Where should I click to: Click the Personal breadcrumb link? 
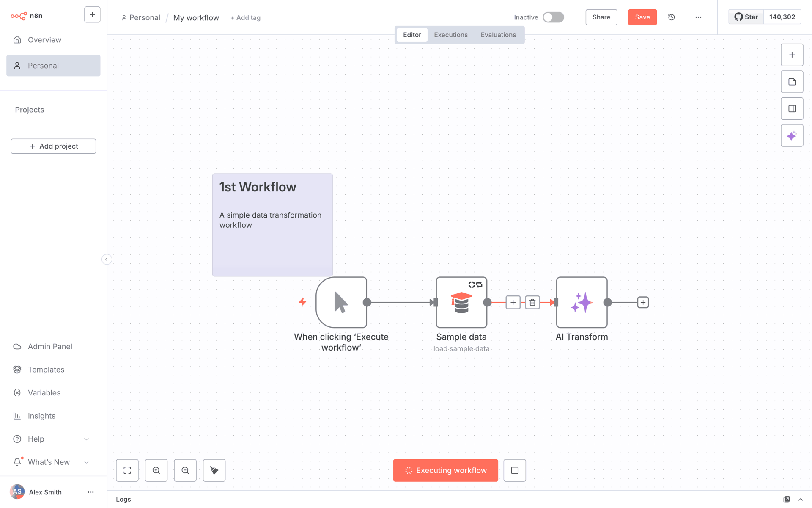coord(141,18)
